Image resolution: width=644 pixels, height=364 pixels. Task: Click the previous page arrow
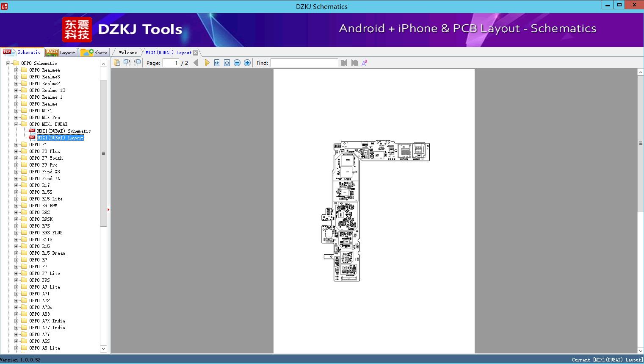click(196, 63)
